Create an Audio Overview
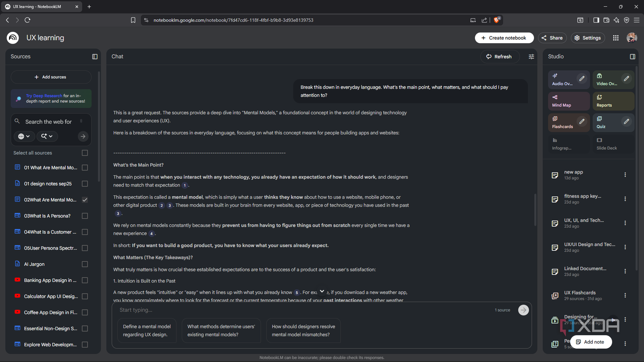 point(562,80)
